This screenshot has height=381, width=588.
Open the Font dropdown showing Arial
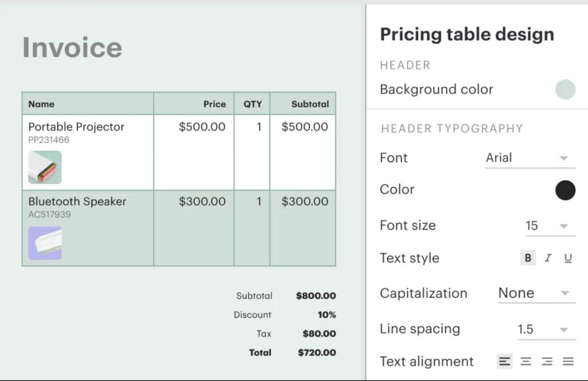(x=530, y=158)
